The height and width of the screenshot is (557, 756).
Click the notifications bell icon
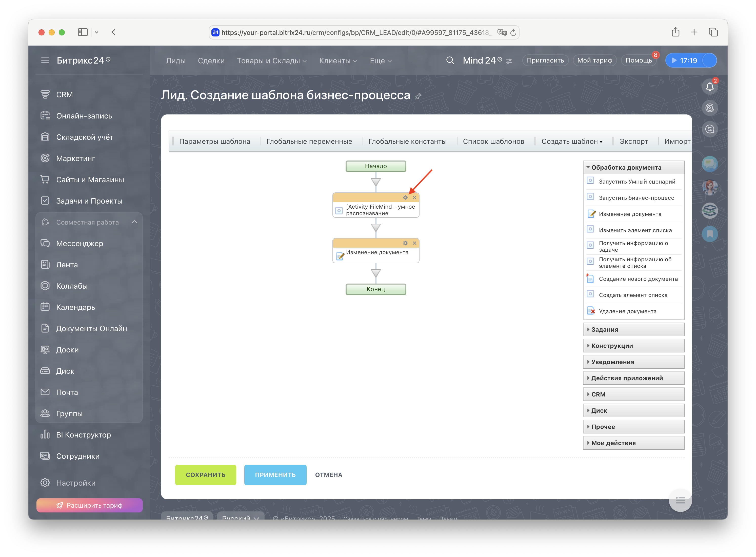[x=709, y=87]
